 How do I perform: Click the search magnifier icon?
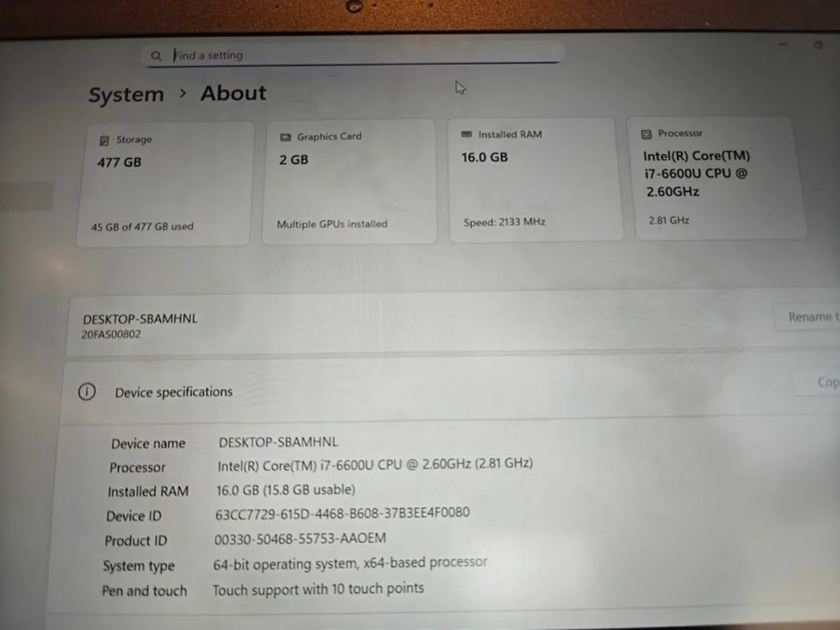pos(156,55)
